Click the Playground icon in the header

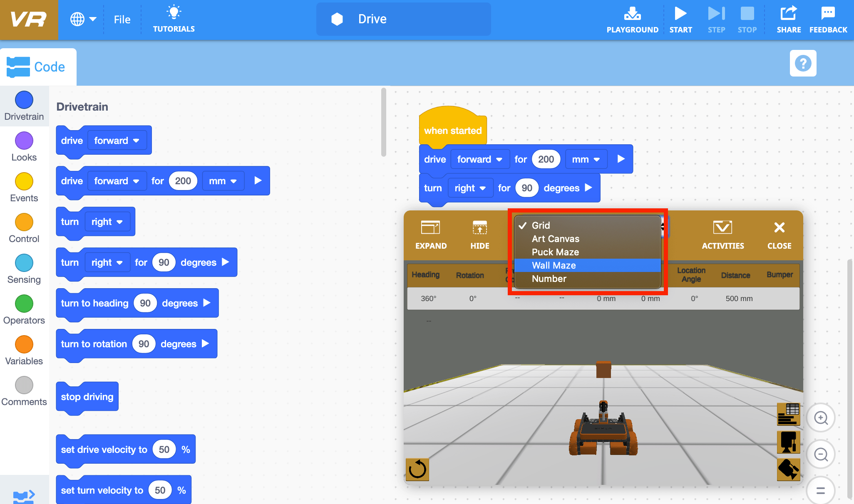[x=632, y=19]
